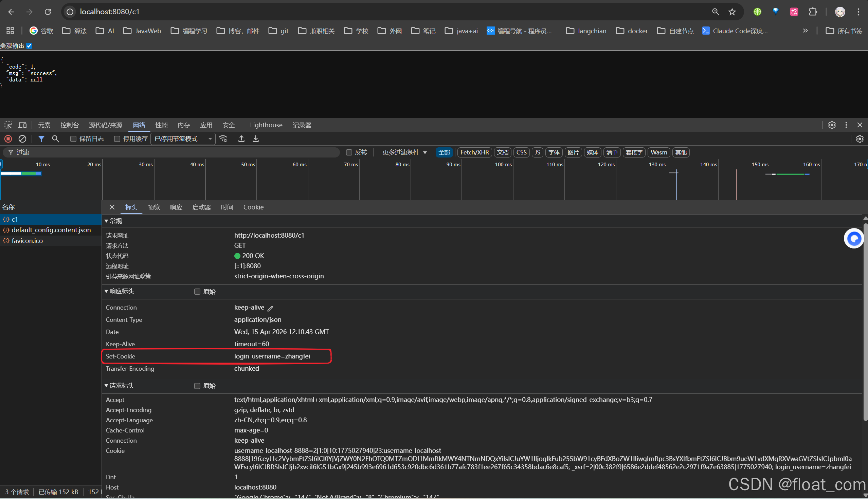Switch to the 控制台 panel tab
The height and width of the screenshot is (499, 868).
pos(70,125)
